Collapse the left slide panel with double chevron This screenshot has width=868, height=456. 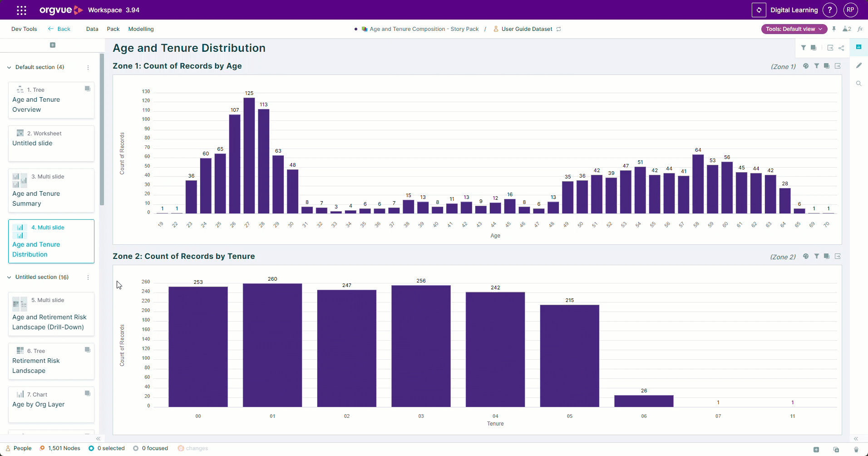click(x=98, y=439)
